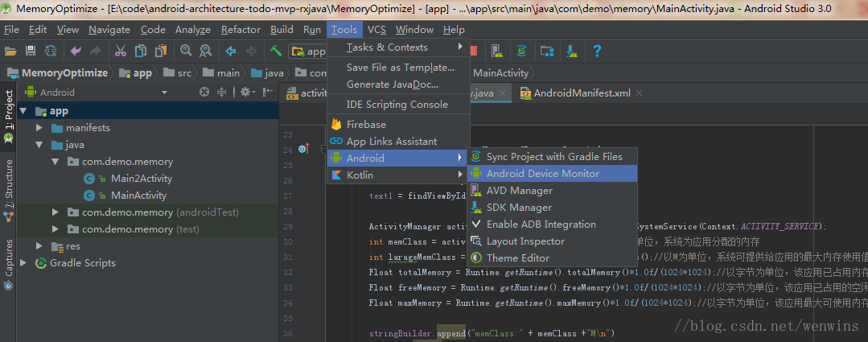
Task: Click the src breadcrumb
Action: coord(179,73)
